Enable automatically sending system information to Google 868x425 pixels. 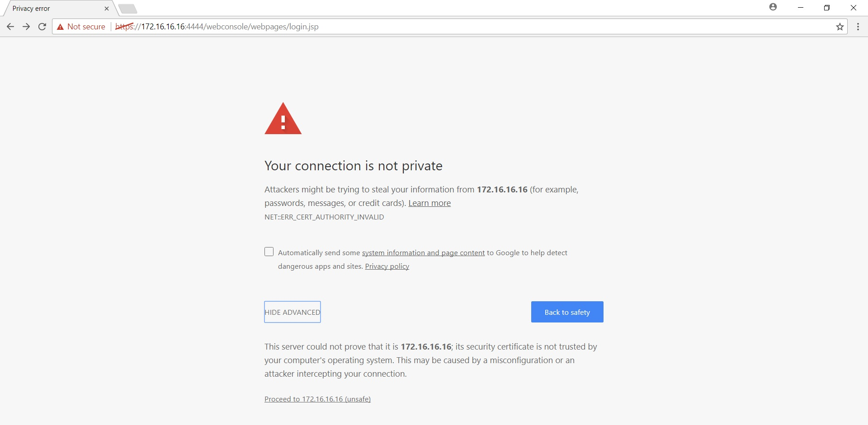coord(269,252)
